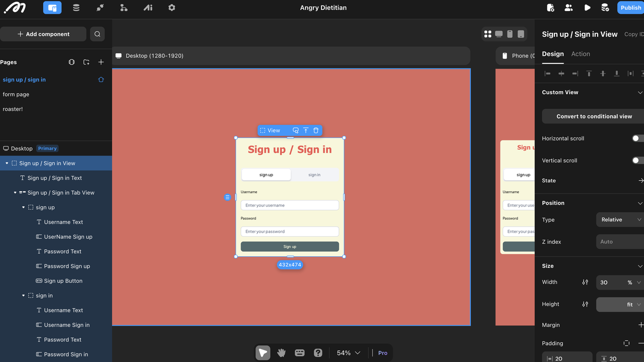Open keyboard shortcuts from bottom toolbar
Screen dimensions: 644x362
[300, 353]
